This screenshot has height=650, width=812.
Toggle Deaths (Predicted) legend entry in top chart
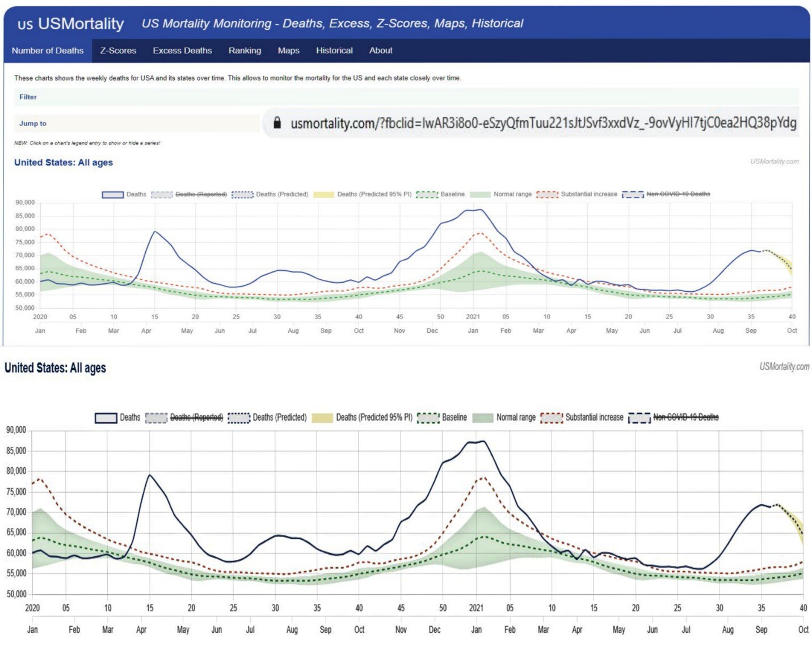click(270, 194)
